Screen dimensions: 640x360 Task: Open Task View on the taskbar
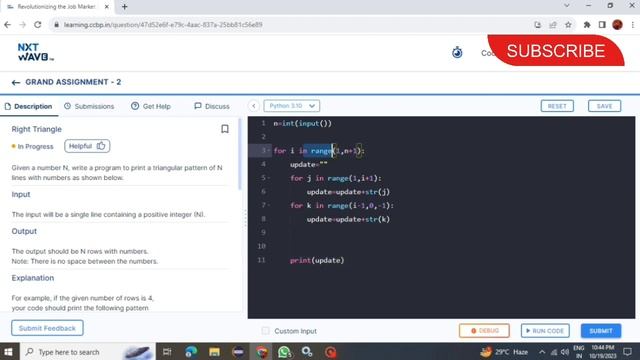pyautogui.click(x=167, y=352)
